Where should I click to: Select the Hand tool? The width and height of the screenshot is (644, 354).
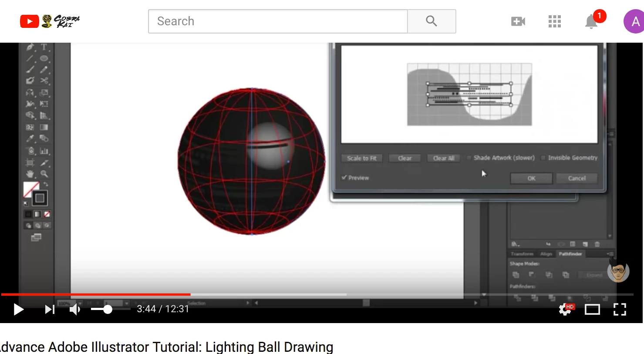click(x=30, y=174)
